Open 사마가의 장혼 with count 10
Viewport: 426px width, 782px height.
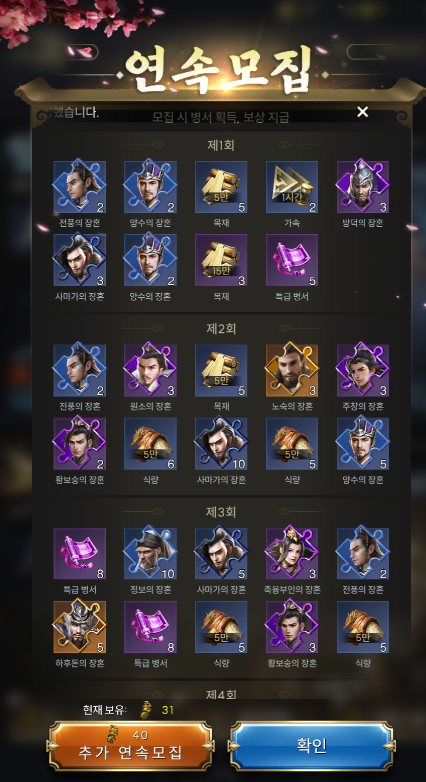[221, 443]
